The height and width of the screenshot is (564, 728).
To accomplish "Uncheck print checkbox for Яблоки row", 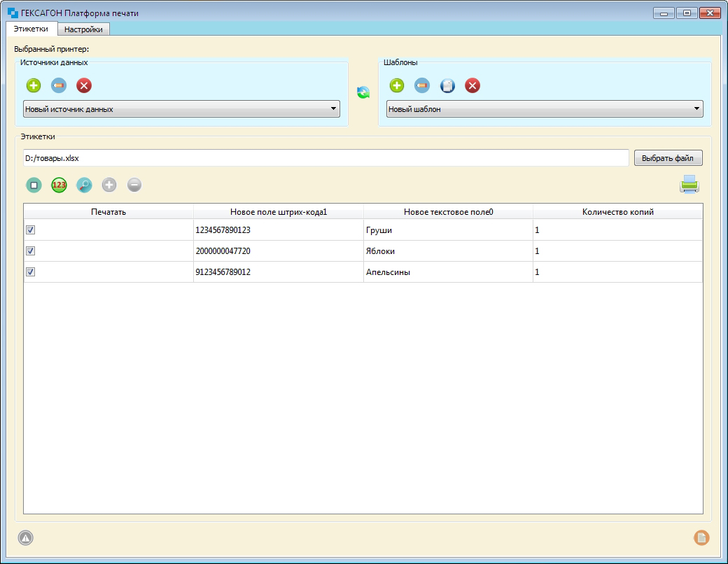I will 30,251.
